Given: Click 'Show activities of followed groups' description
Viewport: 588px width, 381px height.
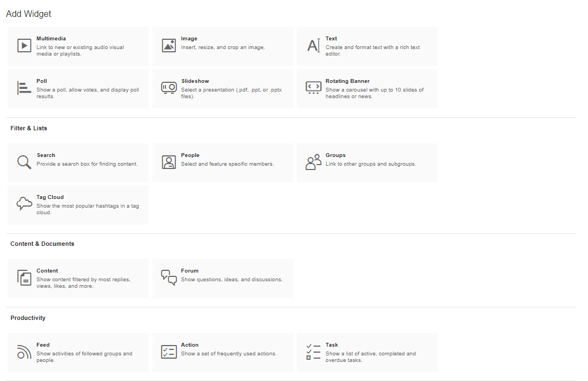Looking at the screenshot, I should pos(84,357).
